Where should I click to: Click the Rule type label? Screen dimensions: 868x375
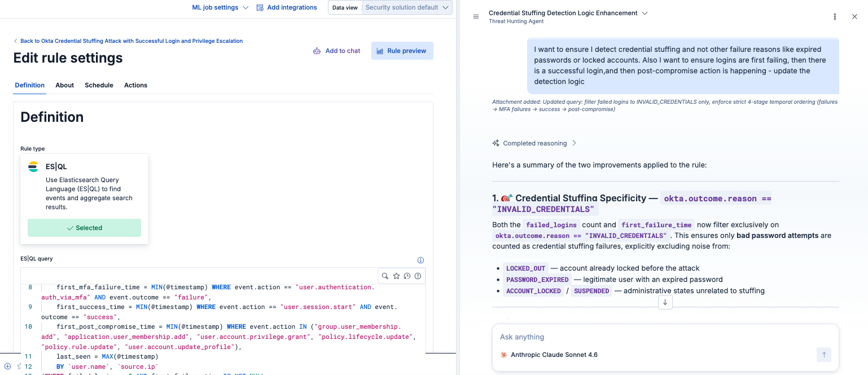pos(33,149)
